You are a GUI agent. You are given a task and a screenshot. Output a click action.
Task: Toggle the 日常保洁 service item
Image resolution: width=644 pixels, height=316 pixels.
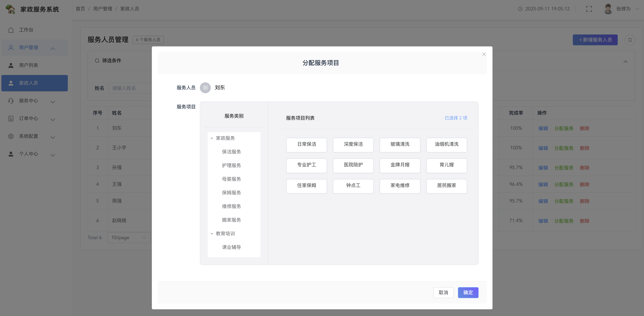(306, 145)
